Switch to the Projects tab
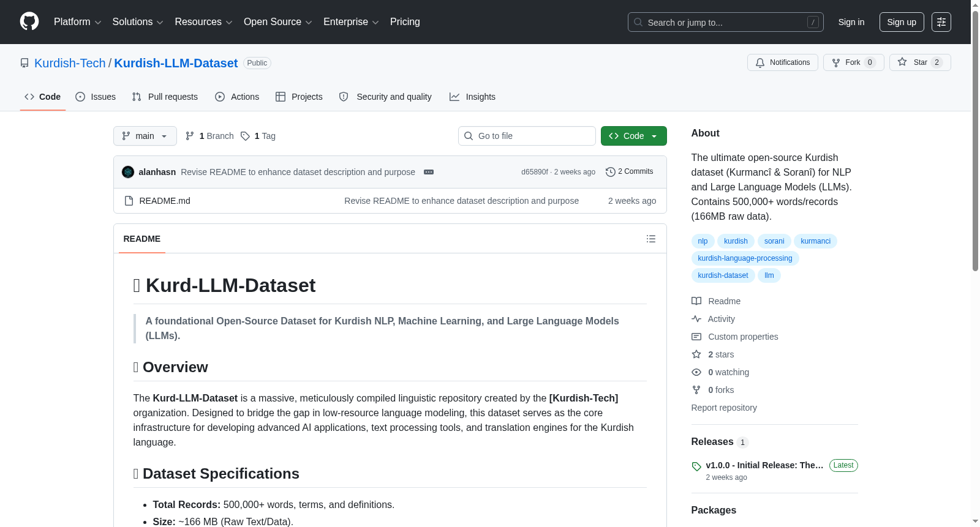 299,97
